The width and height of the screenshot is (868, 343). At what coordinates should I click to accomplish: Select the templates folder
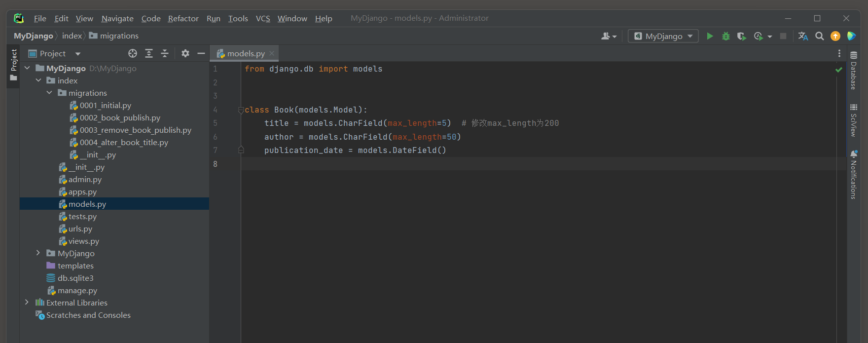pos(75,266)
